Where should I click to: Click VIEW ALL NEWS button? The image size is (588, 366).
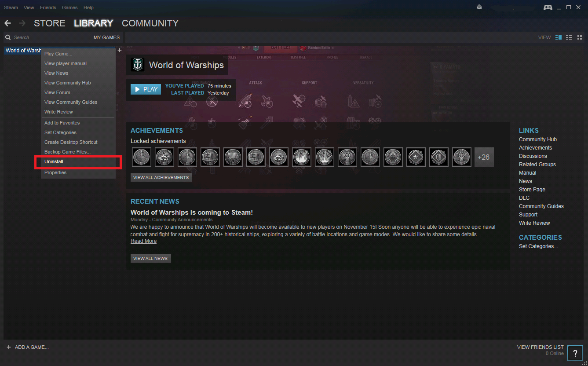pyautogui.click(x=150, y=259)
